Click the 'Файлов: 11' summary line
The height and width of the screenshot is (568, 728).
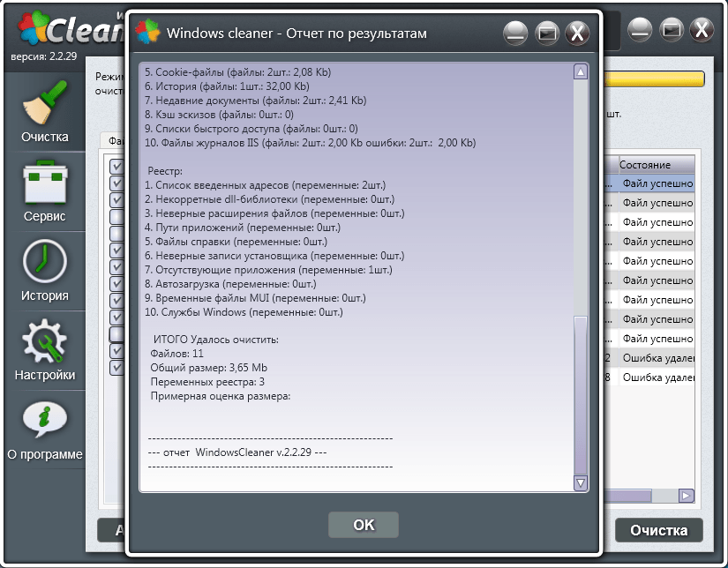tap(176, 354)
